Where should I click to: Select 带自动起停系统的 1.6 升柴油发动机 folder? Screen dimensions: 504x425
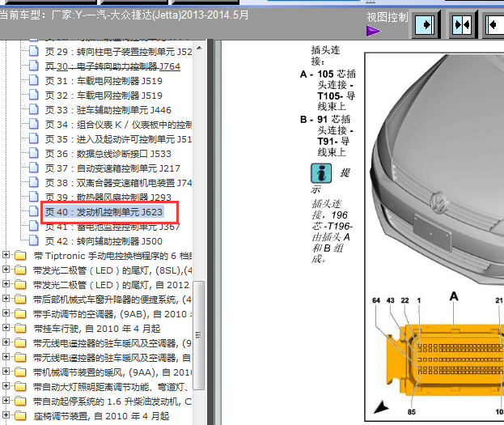coord(112,402)
